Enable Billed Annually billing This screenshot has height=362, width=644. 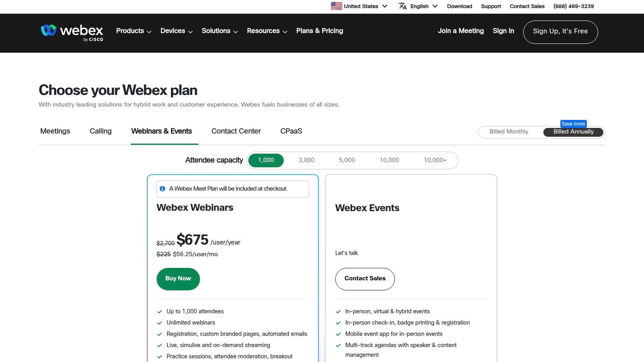(x=574, y=132)
